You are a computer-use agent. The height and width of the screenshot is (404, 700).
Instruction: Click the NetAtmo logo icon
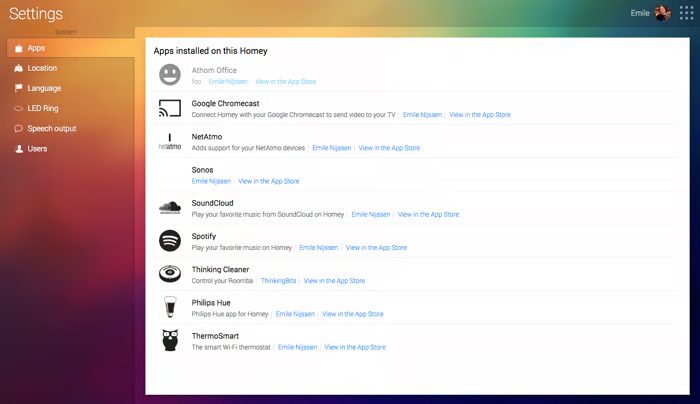pos(170,142)
